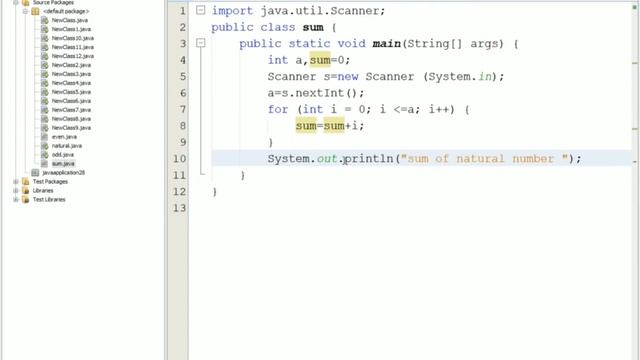Select NewClass.java in the project tree
640x360 pixels.
(69, 20)
